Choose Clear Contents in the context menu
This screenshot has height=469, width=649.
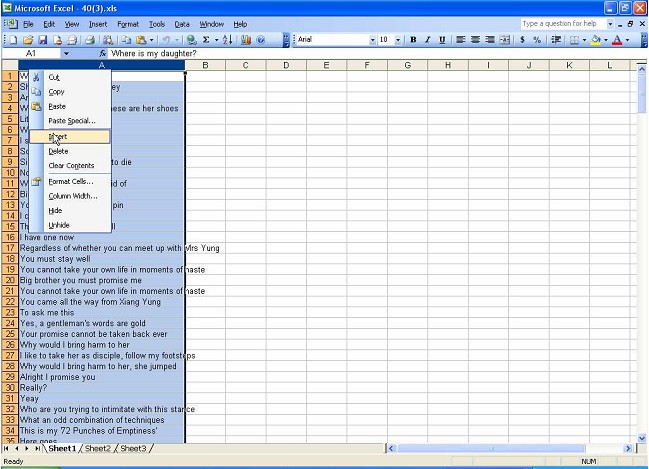70,166
